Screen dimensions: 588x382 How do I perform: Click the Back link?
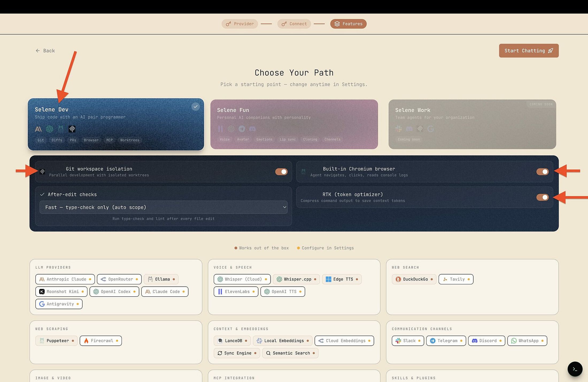[45, 51]
